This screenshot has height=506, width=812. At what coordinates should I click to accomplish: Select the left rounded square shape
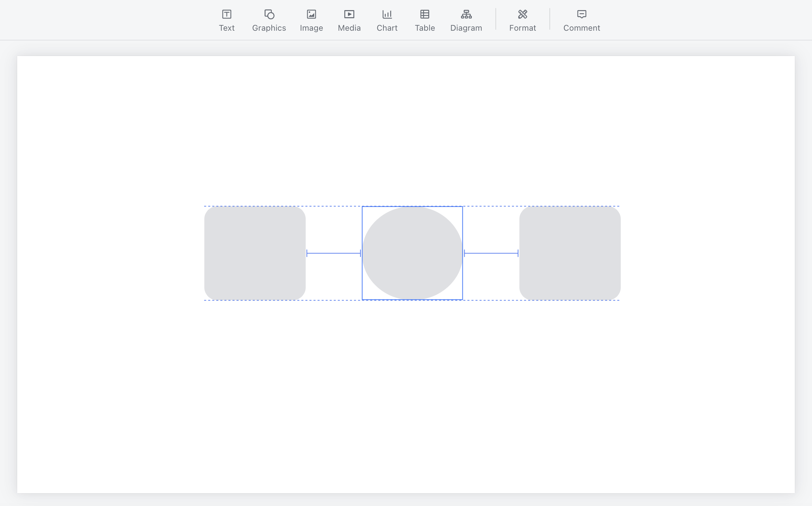click(x=255, y=253)
